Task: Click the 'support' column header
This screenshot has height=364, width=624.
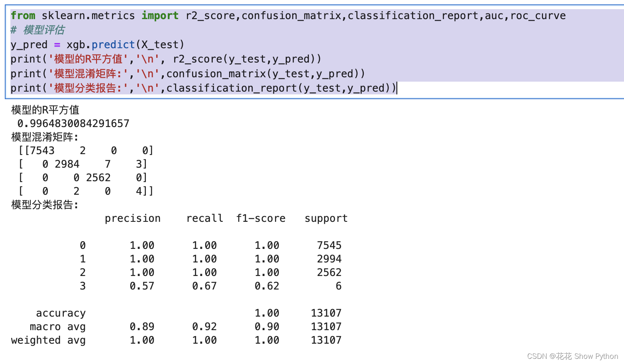Action: (x=326, y=218)
